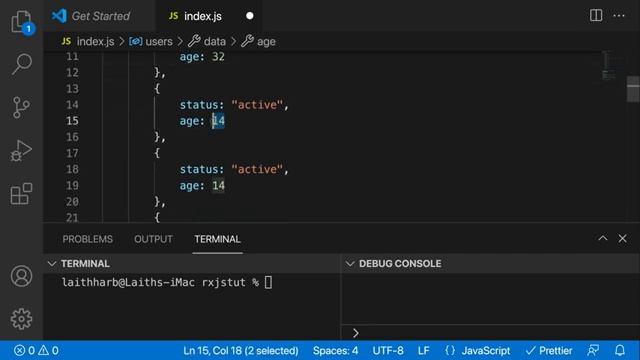Image resolution: width=640 pixels, height=360 pixels.
Task: Open the age breadcrumb dropdown
Action: click(x=258, y=42)
